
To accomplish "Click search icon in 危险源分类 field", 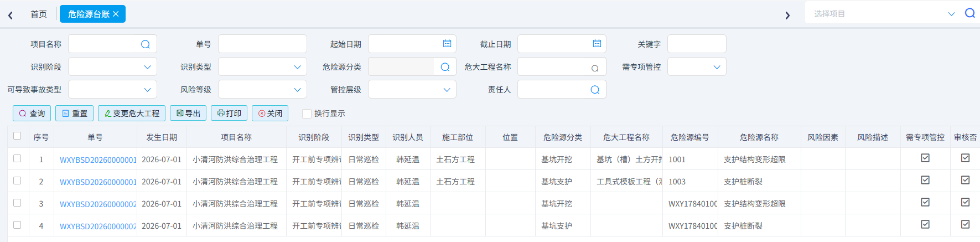I will (445, 67).
